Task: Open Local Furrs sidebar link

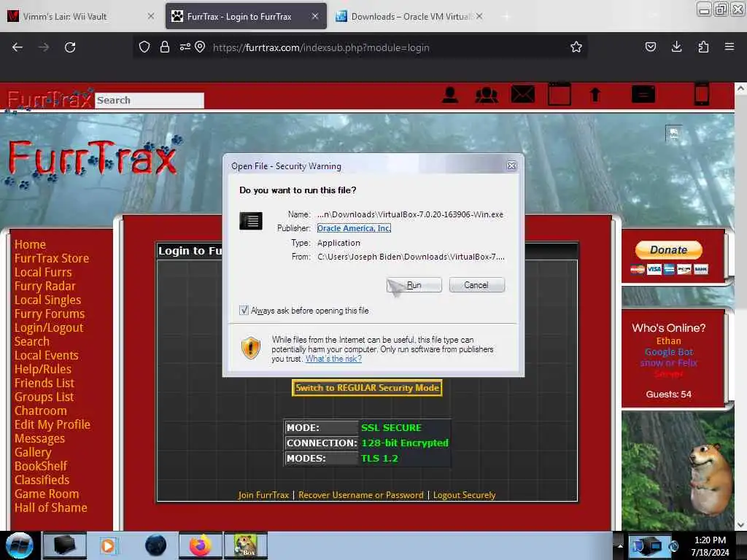Action: click(x=43, y=272)
